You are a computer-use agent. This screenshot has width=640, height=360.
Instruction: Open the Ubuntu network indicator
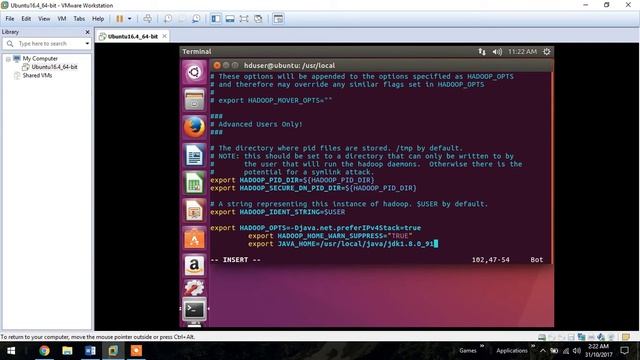(482, 52)
